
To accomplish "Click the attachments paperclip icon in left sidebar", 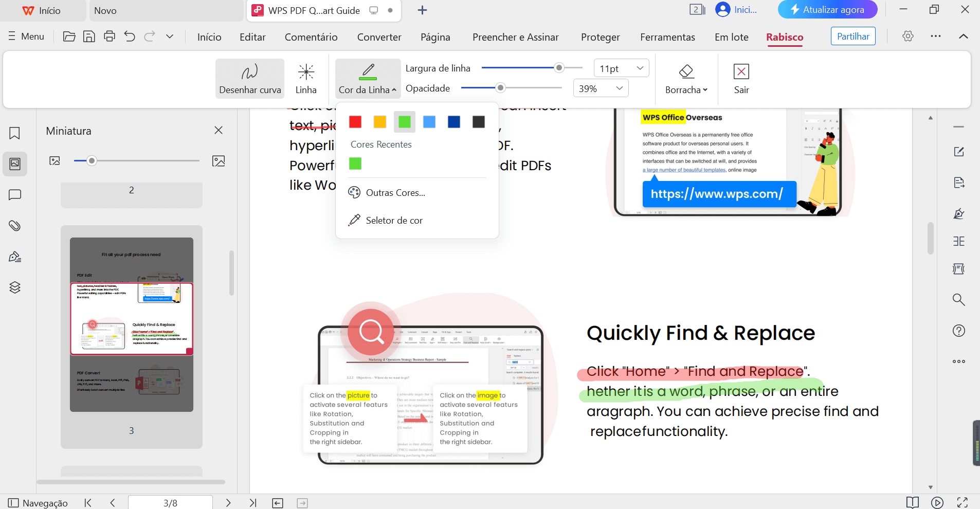I will 14,226.
